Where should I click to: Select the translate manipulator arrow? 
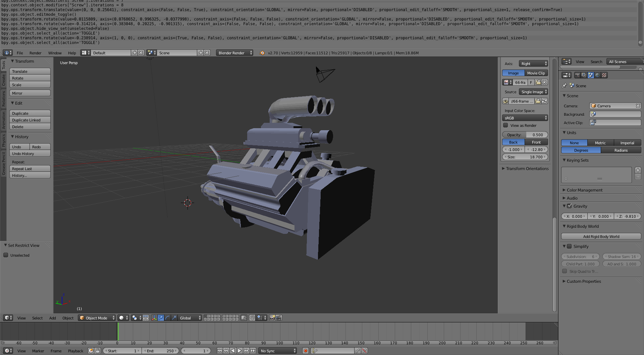(161, 318)
